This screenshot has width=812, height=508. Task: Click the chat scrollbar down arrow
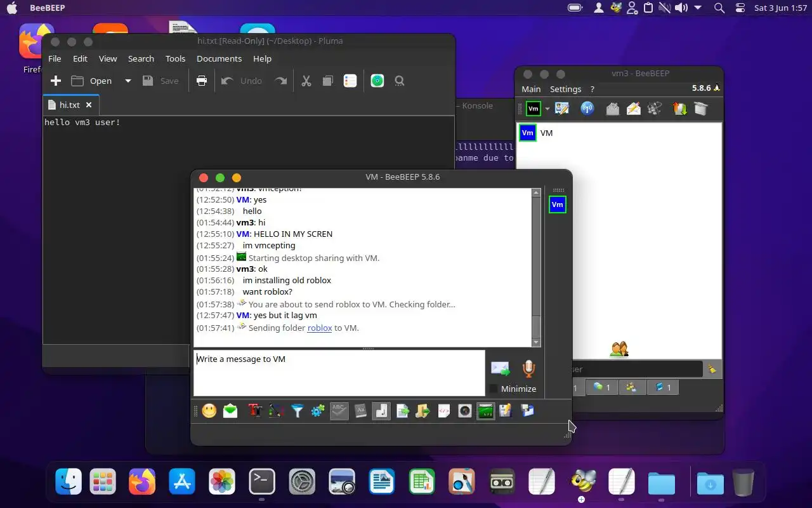[x=536, y=342]
